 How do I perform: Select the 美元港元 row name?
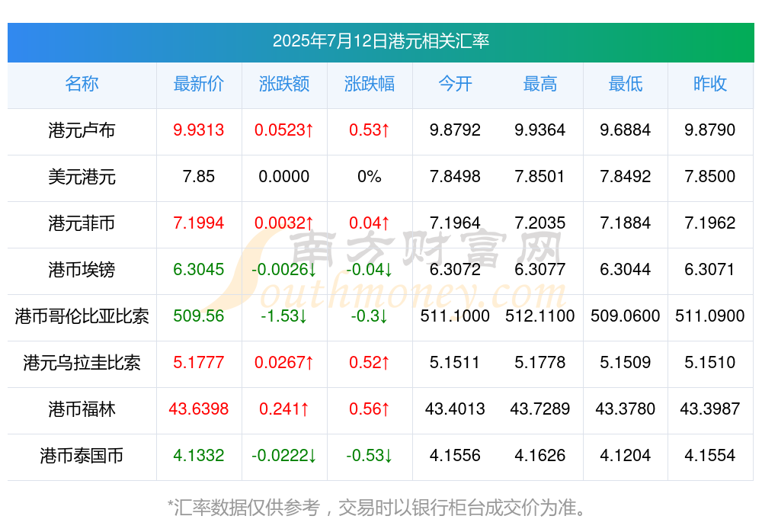point(82,177)
